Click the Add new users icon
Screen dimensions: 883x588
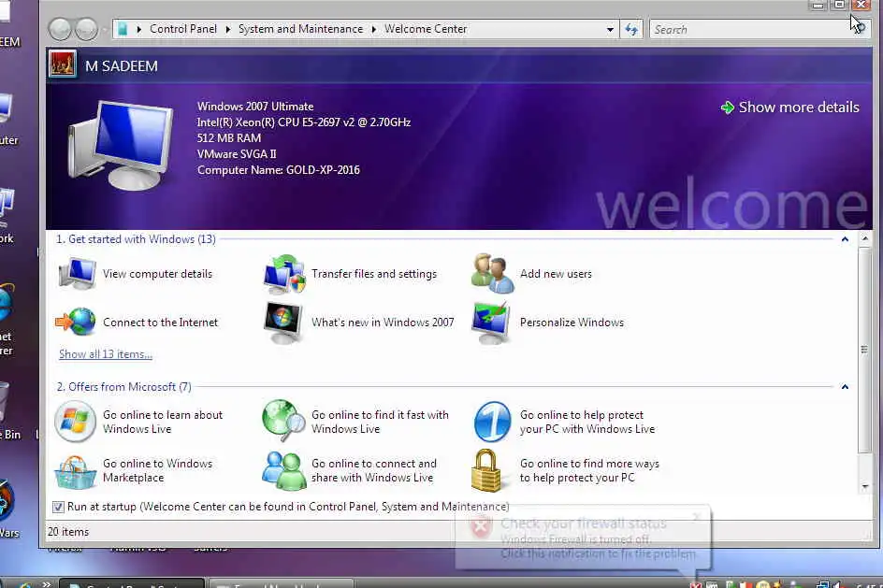492,274
